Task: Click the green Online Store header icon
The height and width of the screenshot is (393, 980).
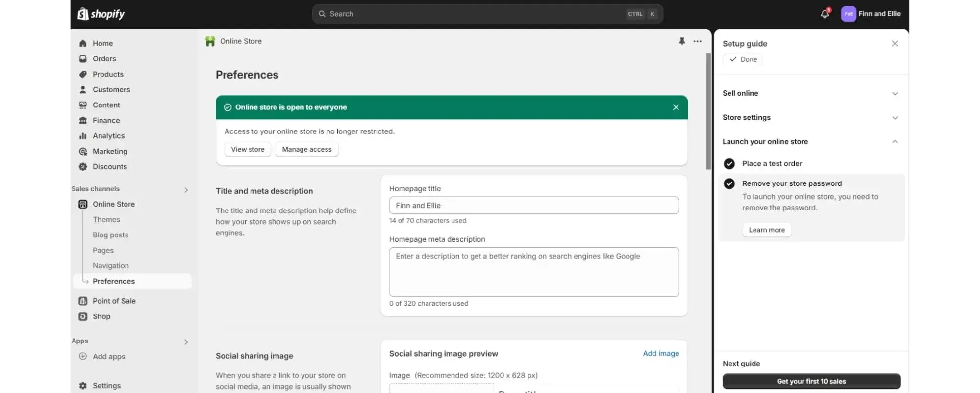Action: click(210, 41)
